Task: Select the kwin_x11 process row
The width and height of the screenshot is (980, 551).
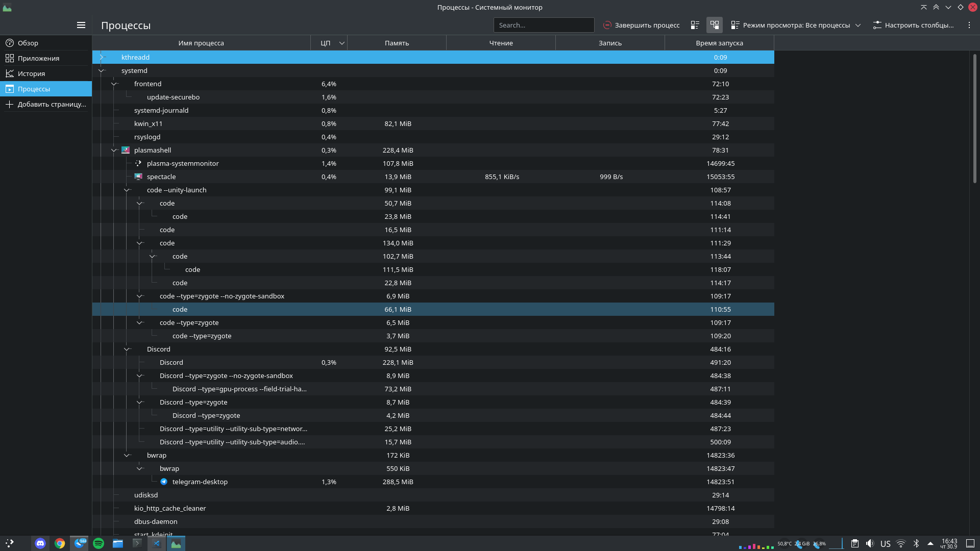Action: pyautogui.click(x=433, y=123)
